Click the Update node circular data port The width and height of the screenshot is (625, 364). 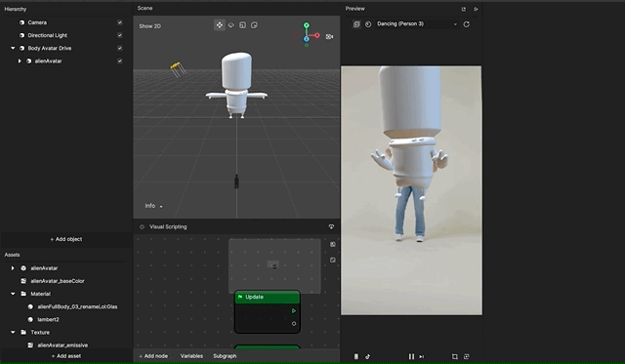[x=294, y=324]
